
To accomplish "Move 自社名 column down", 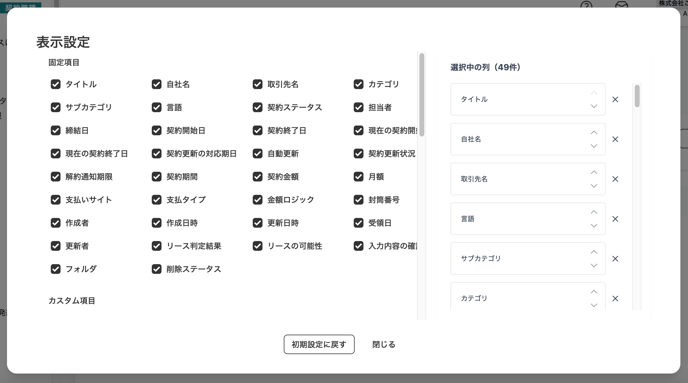I will coord(594,146).
